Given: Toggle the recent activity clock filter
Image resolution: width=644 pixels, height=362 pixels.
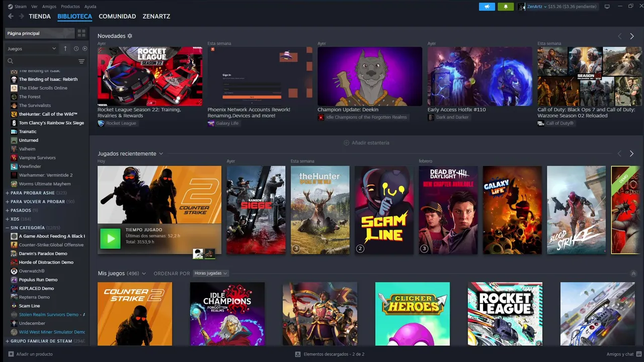Looking at the screenshot, I should point(76,49).
